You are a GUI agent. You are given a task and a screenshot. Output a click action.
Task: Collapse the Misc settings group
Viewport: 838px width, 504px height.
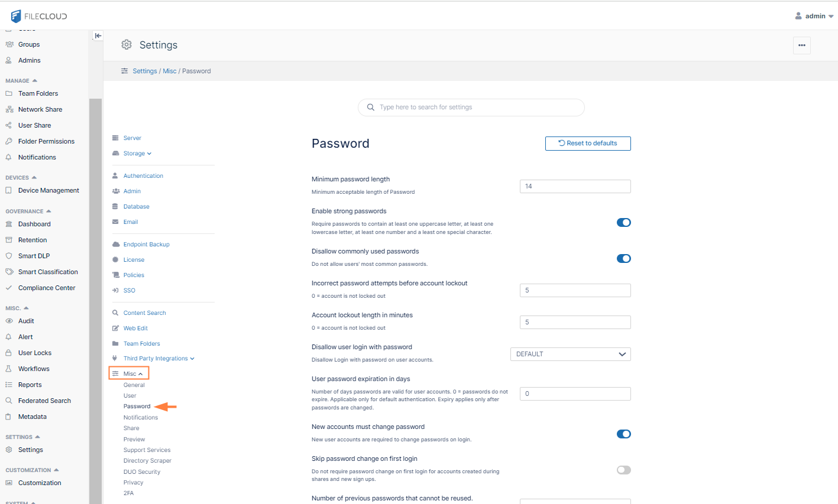128,373
